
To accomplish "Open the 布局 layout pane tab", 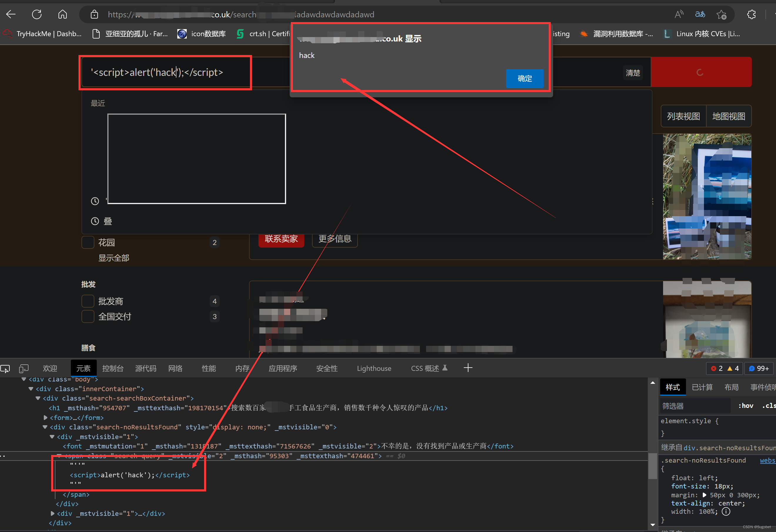I will click(x=731, y=387).
